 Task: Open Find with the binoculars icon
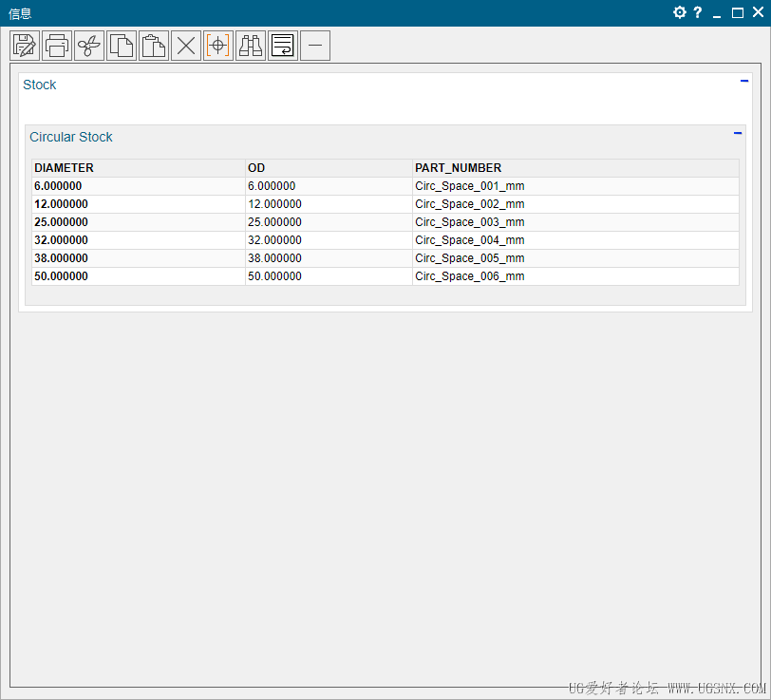[x=251, y=46]
